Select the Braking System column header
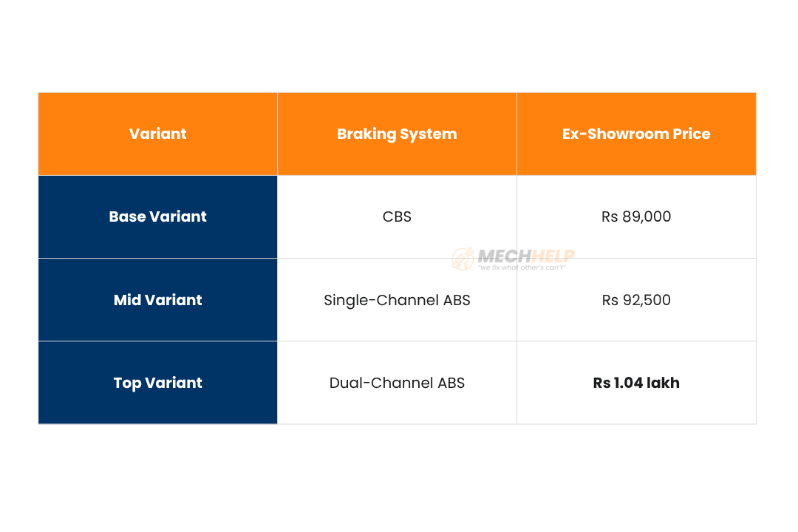The image size is (798, 532). point(397,134)
